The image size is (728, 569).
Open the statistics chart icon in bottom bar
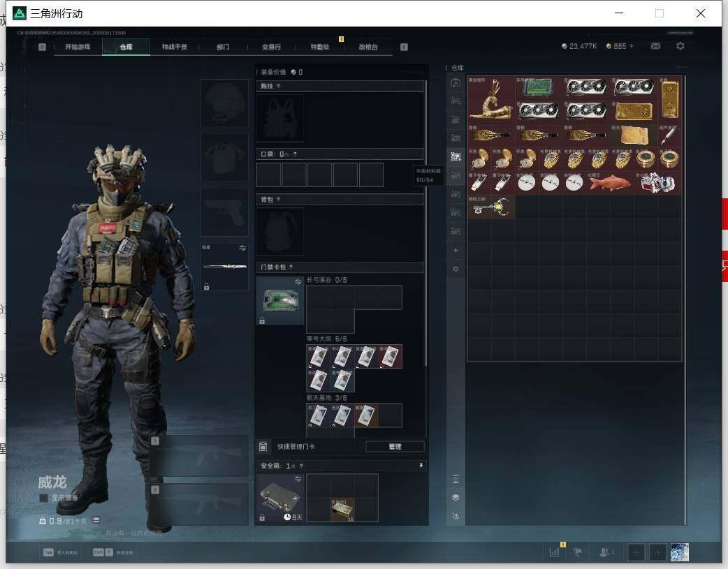(554, 552)
